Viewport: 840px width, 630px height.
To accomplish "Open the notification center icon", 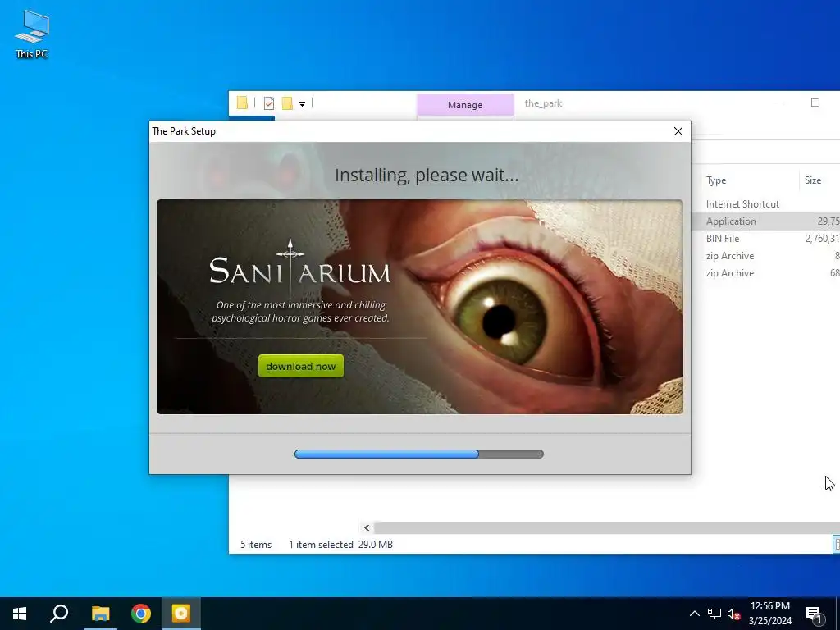I will 815,614.
